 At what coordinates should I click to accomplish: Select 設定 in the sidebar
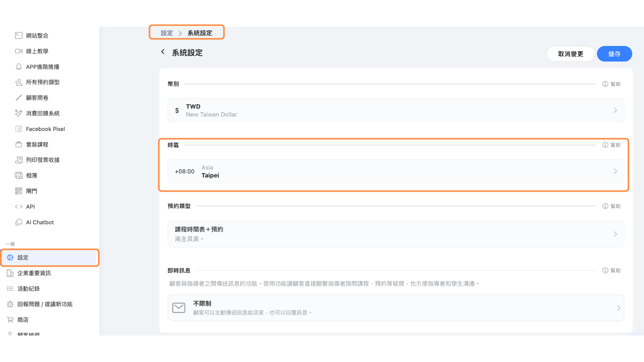50,257
